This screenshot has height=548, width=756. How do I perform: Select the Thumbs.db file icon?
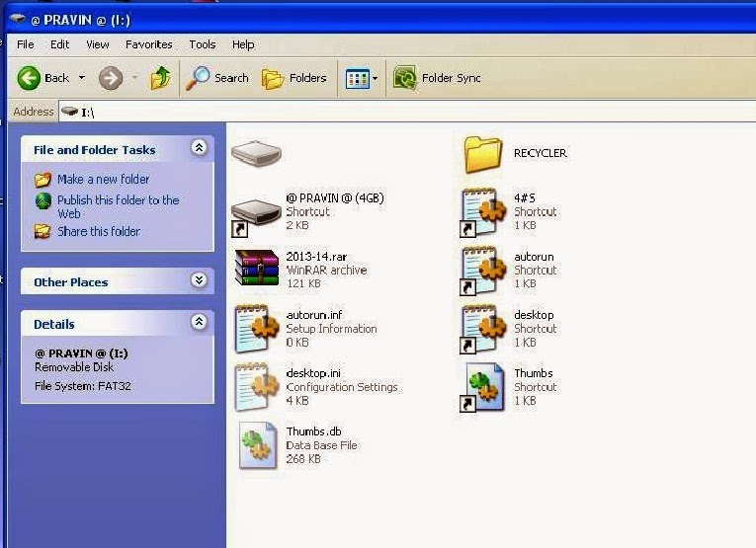pos(258,445)
